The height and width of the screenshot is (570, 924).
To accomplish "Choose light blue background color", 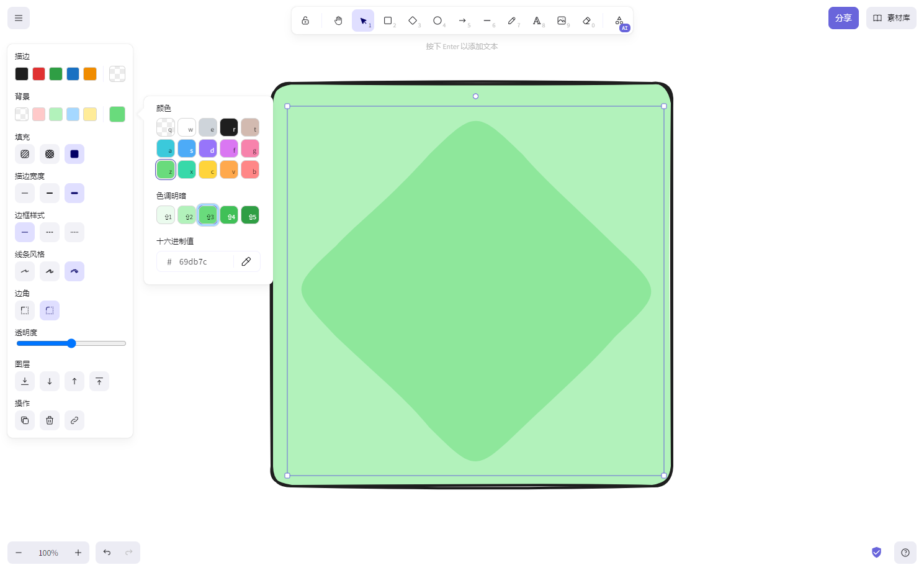I will pos(73,114).
